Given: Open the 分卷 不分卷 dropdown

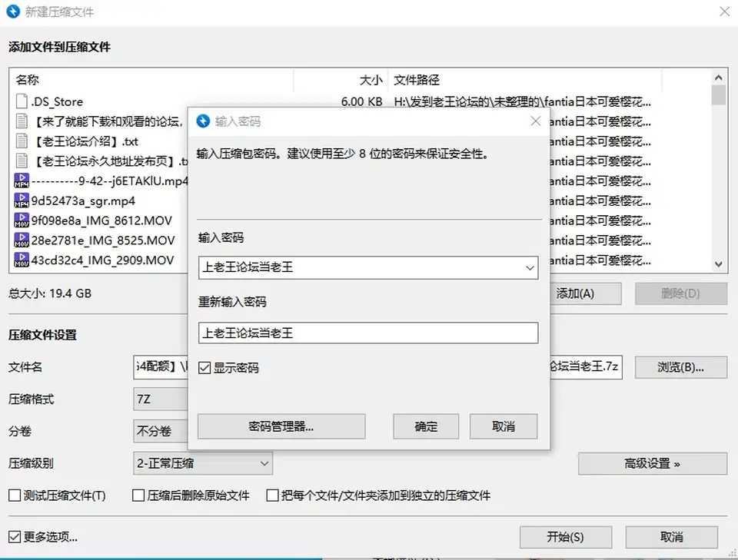Looking at the screenshot, I should tap(160, 431).
